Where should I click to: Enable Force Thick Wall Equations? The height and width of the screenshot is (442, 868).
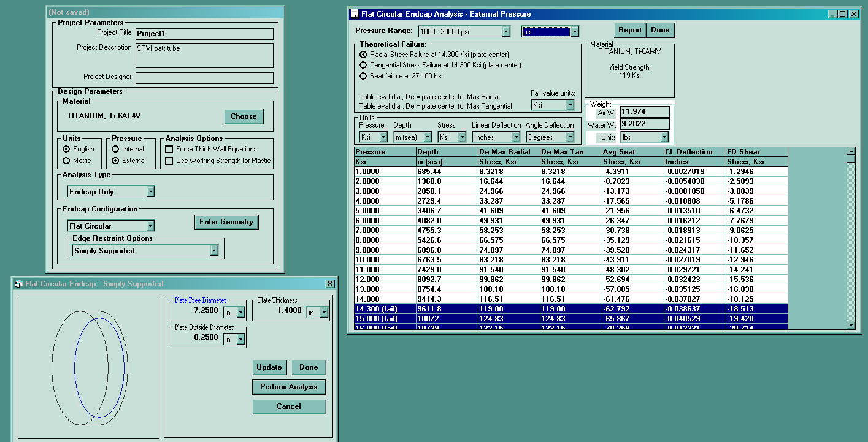click(169, 149)
